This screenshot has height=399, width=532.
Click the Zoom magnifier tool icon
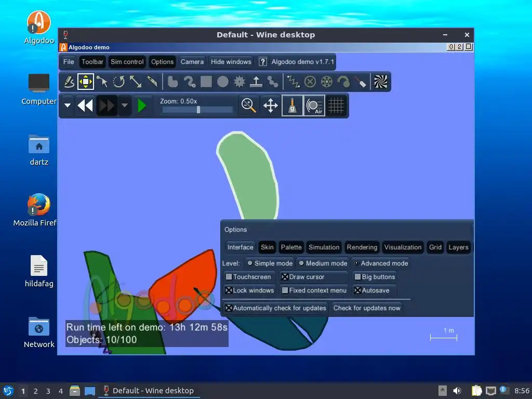(248, 105)
